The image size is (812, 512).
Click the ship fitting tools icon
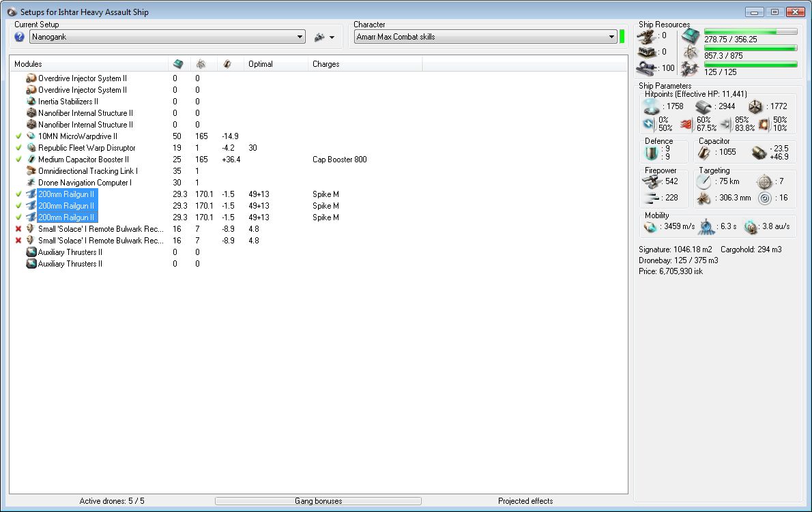coord(319,37)
